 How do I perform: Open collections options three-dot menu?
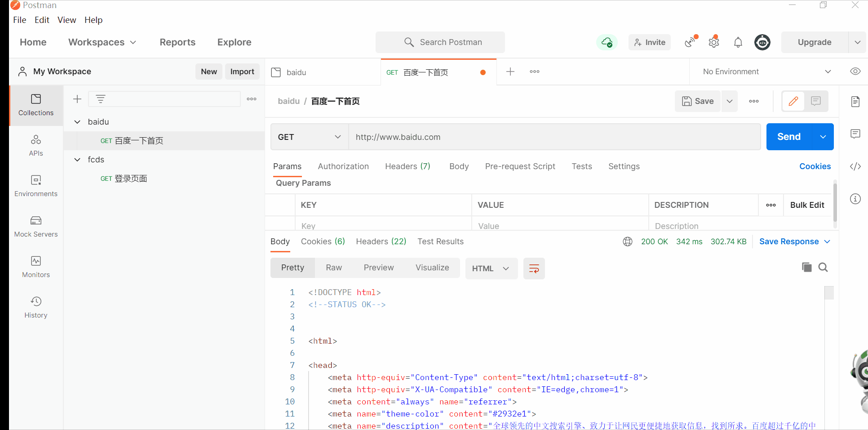252,99
